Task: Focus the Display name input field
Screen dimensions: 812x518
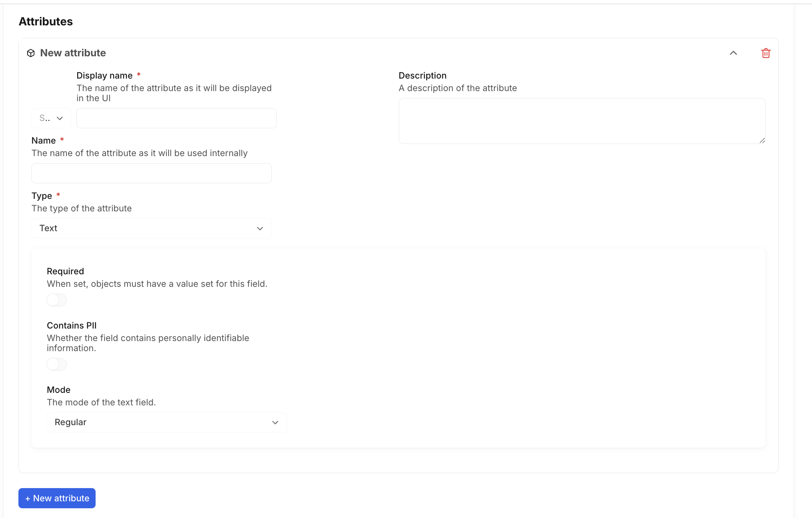Action: [x=176, y=118]
